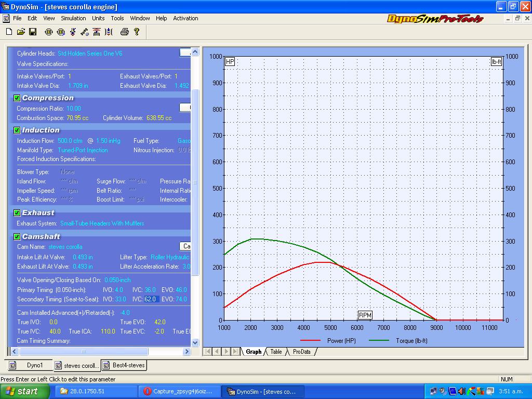Click the partial button beside Compression Ratio
This screenshot has width=532, height=399.
tap(185, 108)
